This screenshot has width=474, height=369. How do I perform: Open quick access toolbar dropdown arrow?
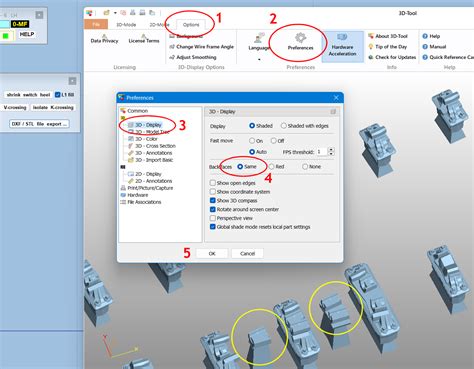coord(115,13)
